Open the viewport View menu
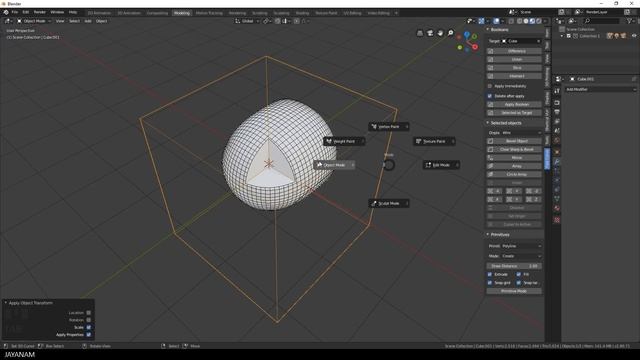This screenshot has height=360, width=640. coord(60,21)
